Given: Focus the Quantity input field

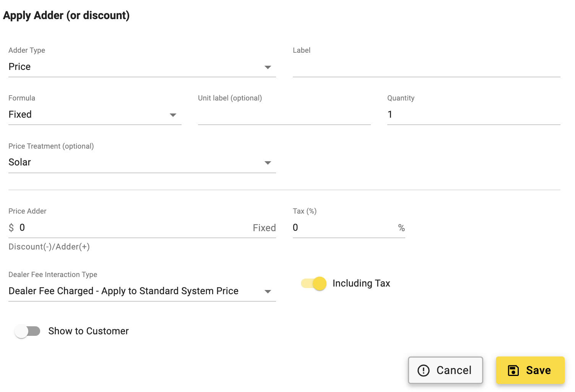Looking at the screenshot, I should 474,115.
